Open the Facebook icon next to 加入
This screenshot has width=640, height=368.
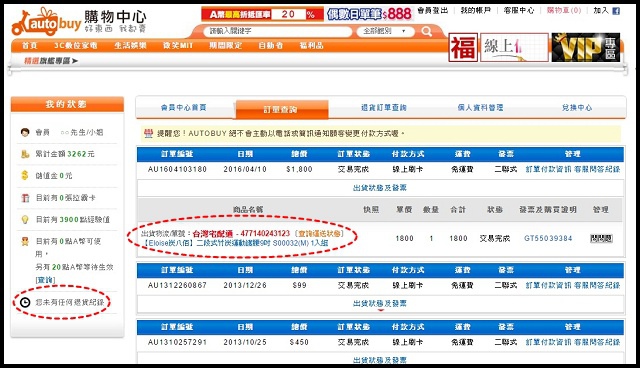(x=616, y=11)
